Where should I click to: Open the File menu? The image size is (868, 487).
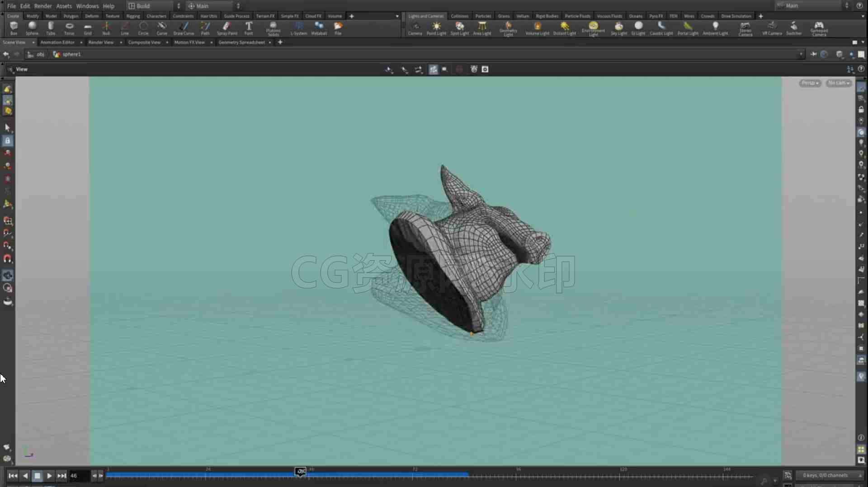[11, 6]
